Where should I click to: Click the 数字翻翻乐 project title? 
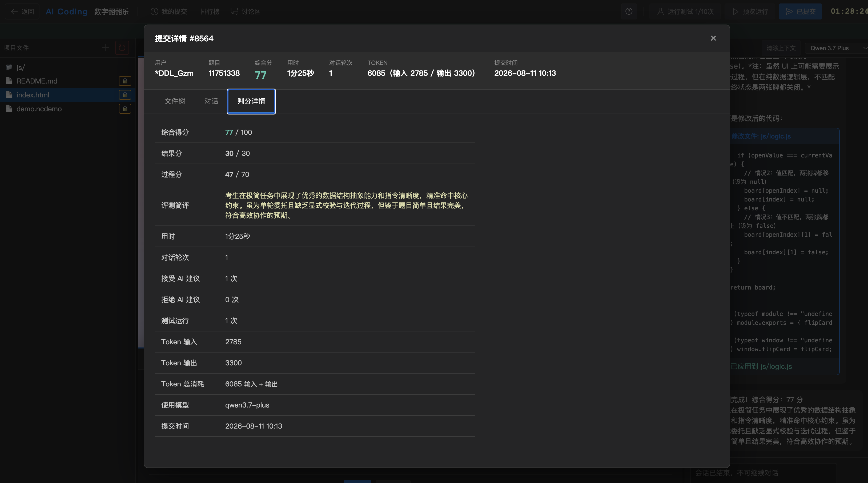111,11
